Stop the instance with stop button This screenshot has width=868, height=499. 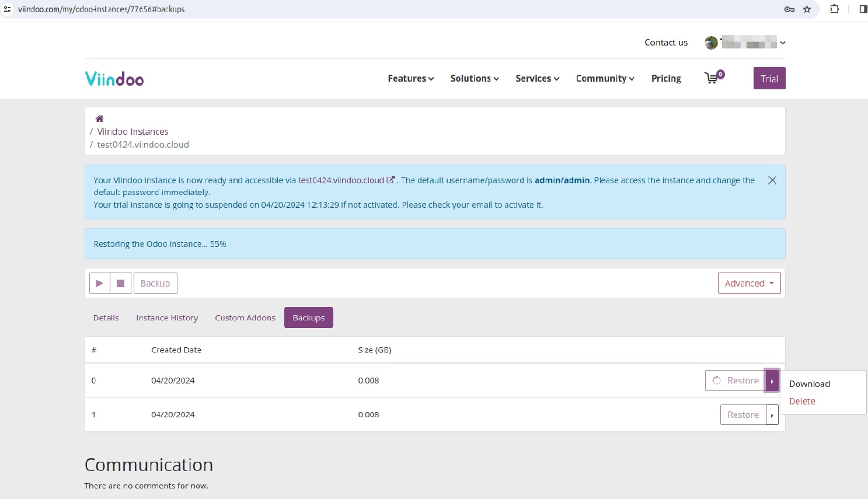120,283
